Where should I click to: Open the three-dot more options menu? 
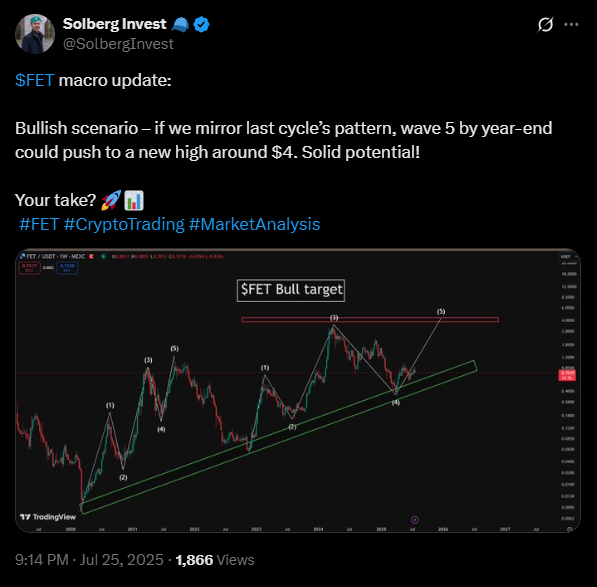(x=571, y=25)
